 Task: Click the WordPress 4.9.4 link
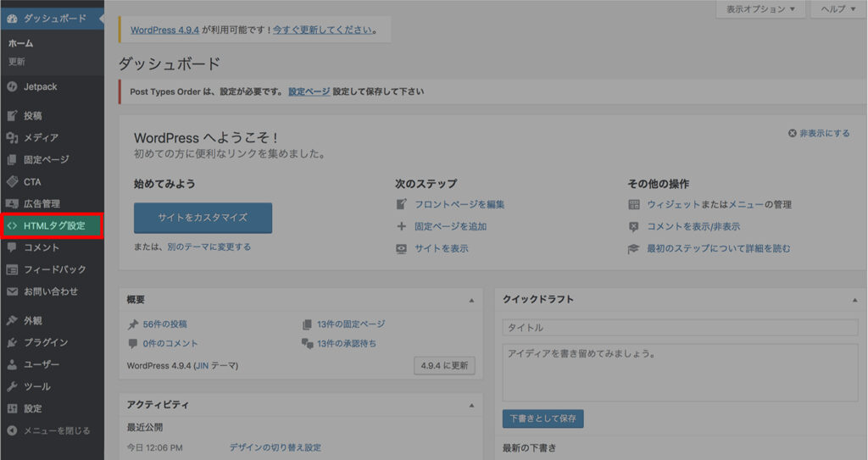coord(165,30)
